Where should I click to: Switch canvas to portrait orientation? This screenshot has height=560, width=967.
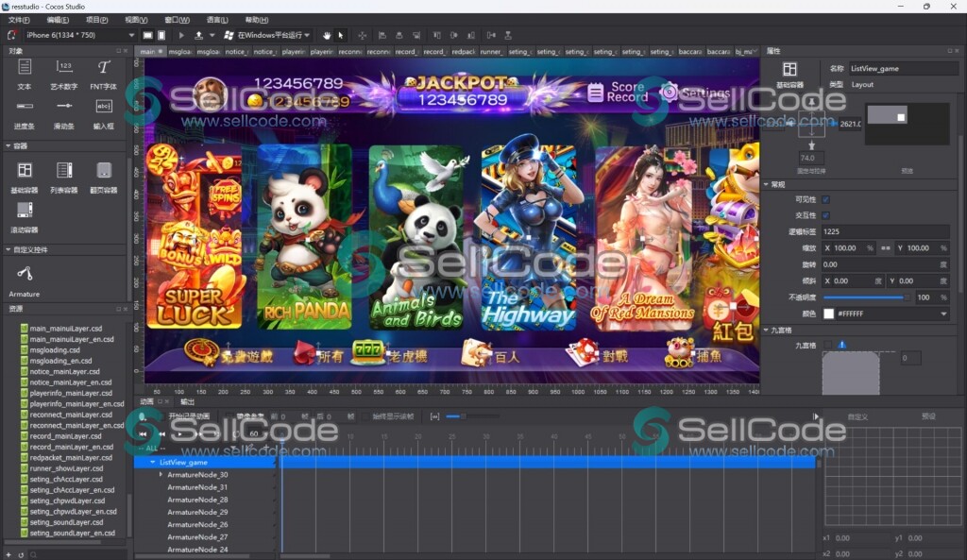[161, 35]
